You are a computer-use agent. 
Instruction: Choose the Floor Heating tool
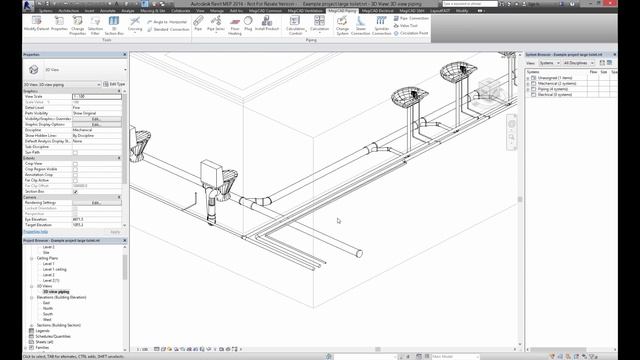click(235, 25)
